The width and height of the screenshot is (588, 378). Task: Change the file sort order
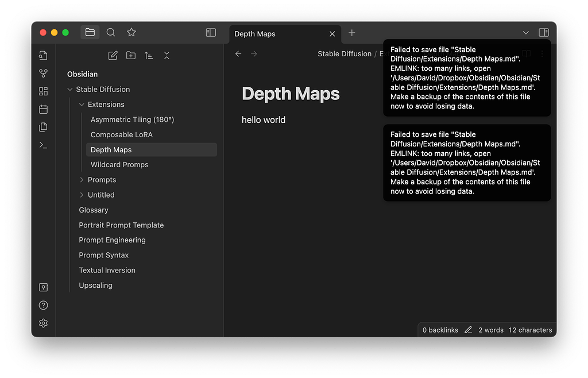[149, 56]
